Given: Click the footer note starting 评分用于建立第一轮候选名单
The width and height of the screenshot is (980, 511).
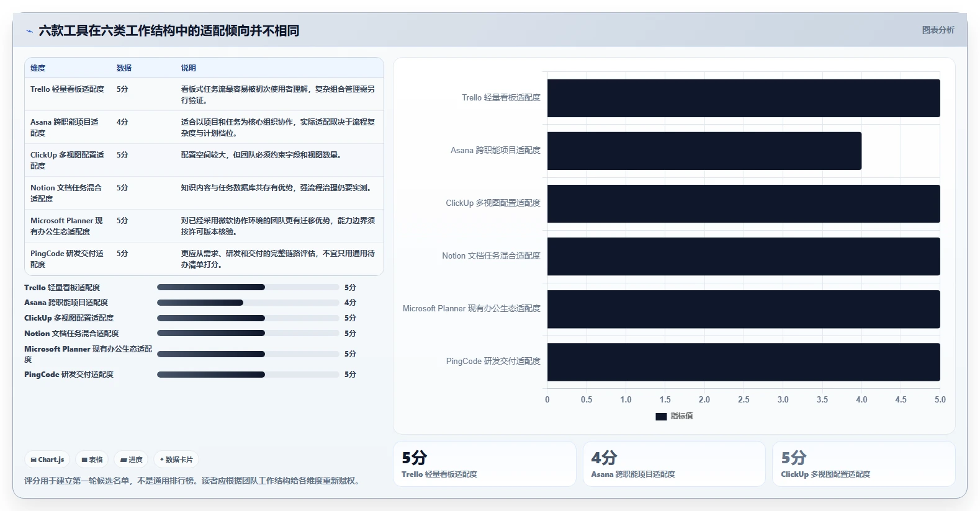Looking at the screenshot, I should point(194,481).
